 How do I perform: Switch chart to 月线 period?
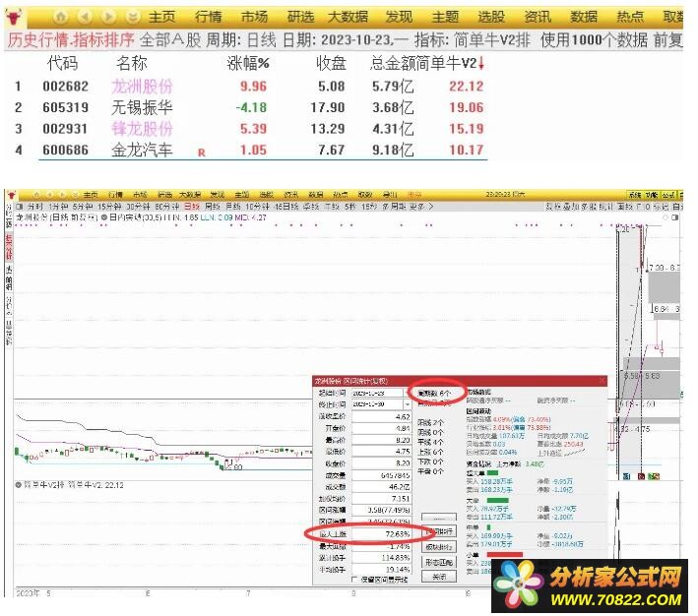tap(232, 207)
